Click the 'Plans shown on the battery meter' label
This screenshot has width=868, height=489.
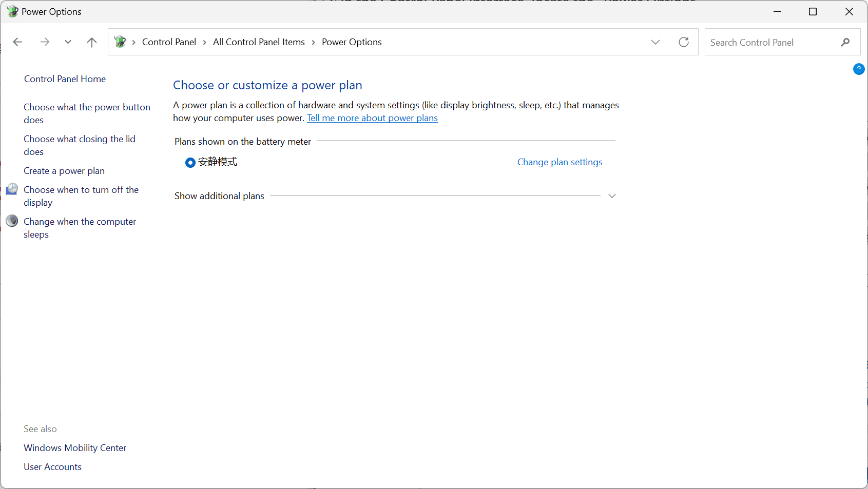click(243, 142)
